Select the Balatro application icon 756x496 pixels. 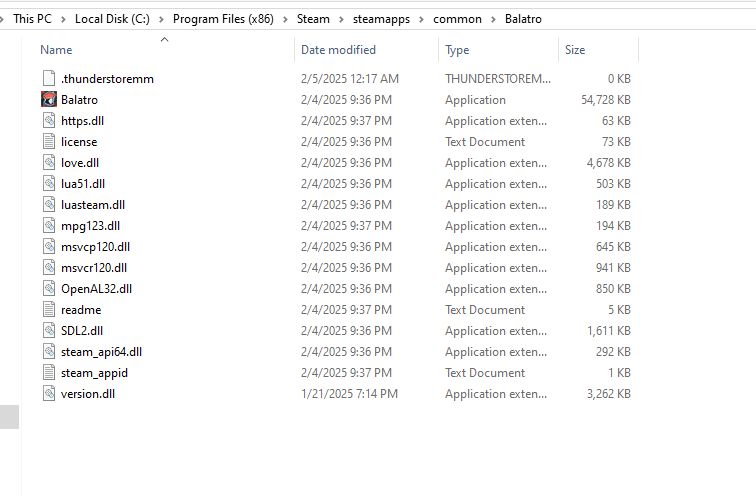pyautogui.click(x=49, y=99)
